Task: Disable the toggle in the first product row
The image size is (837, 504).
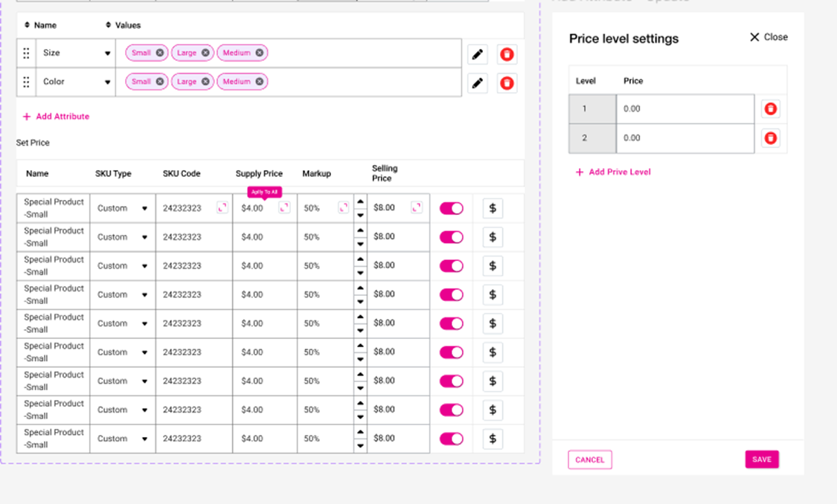Action: click(x=451, y=208)
